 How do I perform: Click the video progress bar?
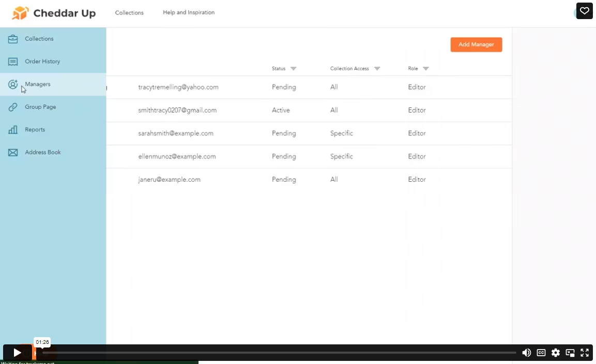pos(279,353)
